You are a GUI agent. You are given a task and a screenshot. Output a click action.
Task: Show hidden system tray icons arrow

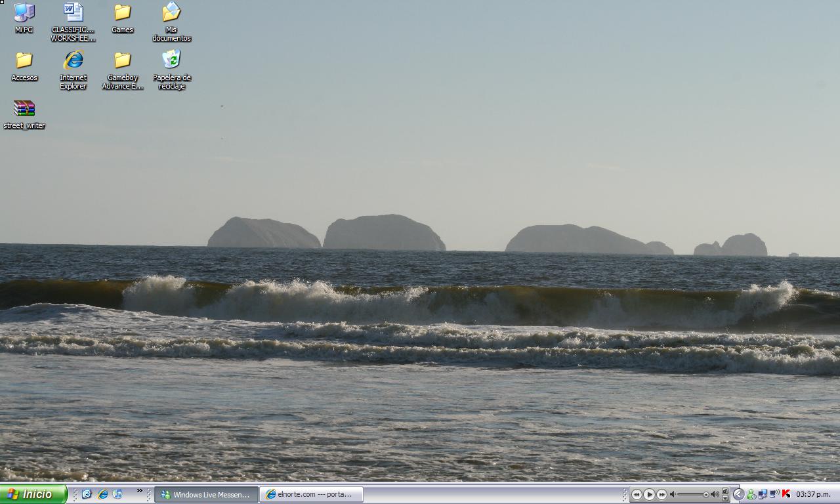click(x=738, y=494)
